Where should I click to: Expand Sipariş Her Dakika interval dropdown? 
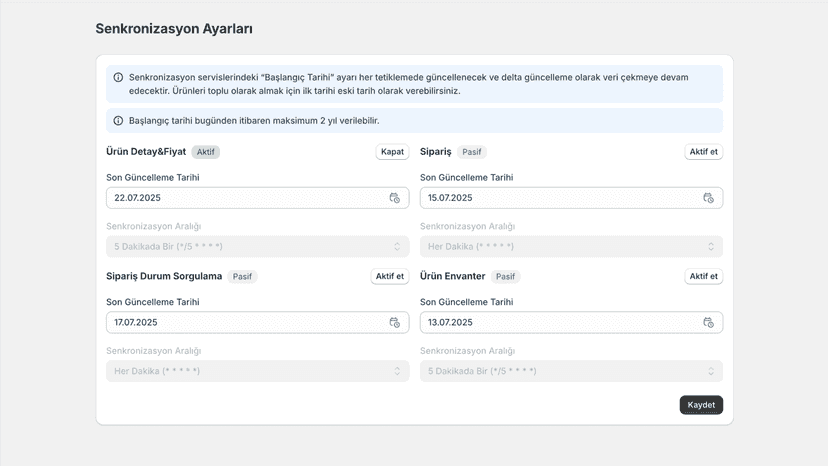(x=571, y=247)
